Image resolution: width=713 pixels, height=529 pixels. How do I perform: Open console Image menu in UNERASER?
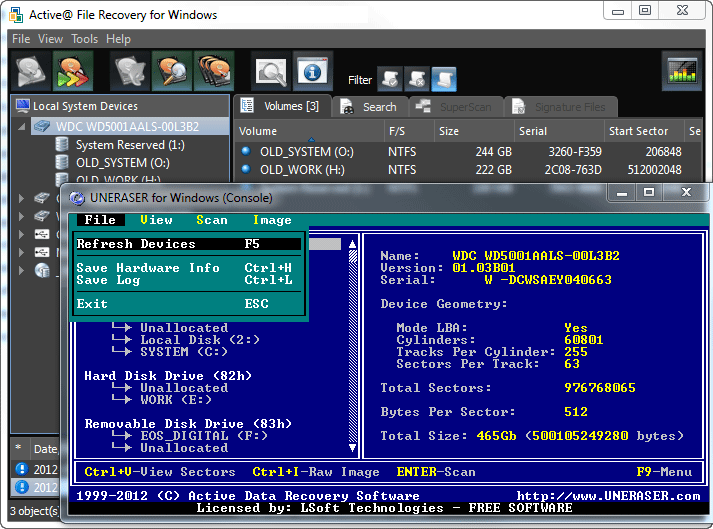pyautogui.click(x=272, y=220)
